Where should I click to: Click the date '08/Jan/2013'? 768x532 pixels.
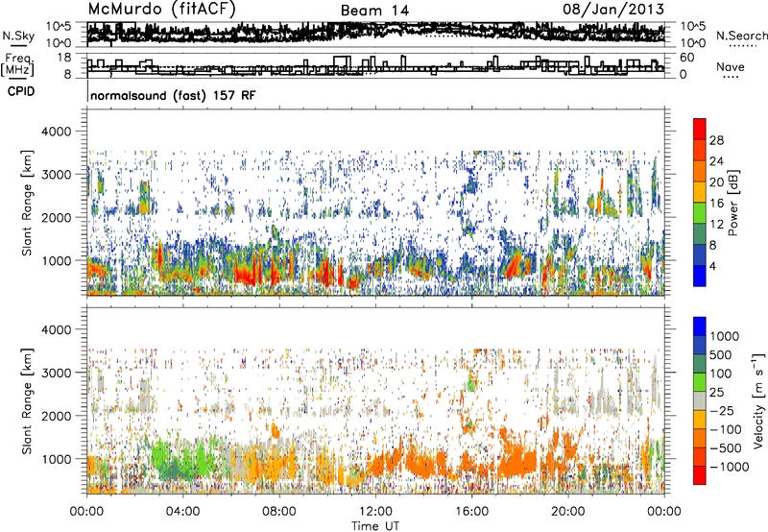point(613,9)
